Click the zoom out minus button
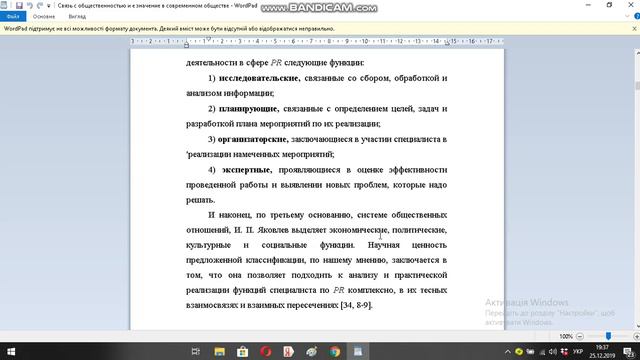The width and height of the screenshot is (640, 360). tap(580, 336)
